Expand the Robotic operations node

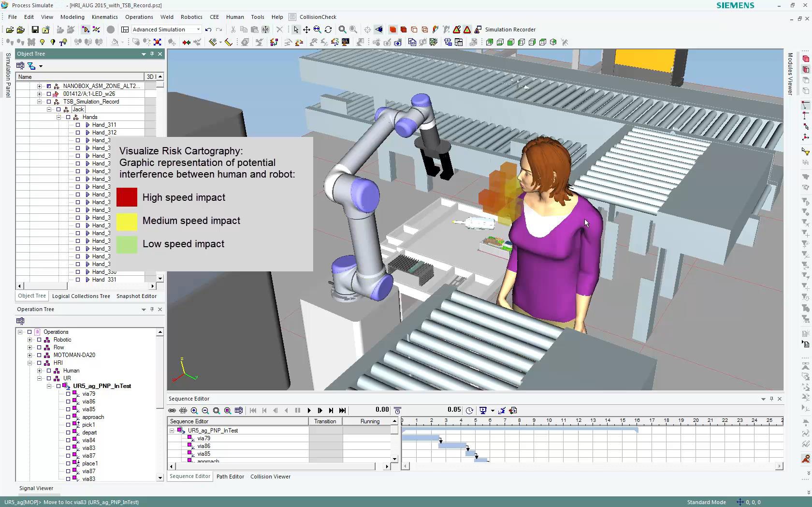click(30, 340)
